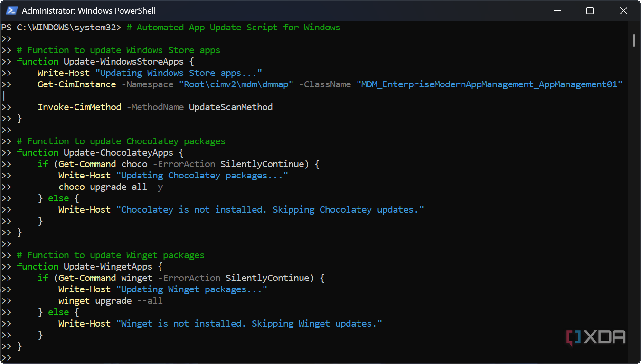Click the PowerShell icon in the title bar
Viewport: 641px width, 364px height.
click(11, 10)
